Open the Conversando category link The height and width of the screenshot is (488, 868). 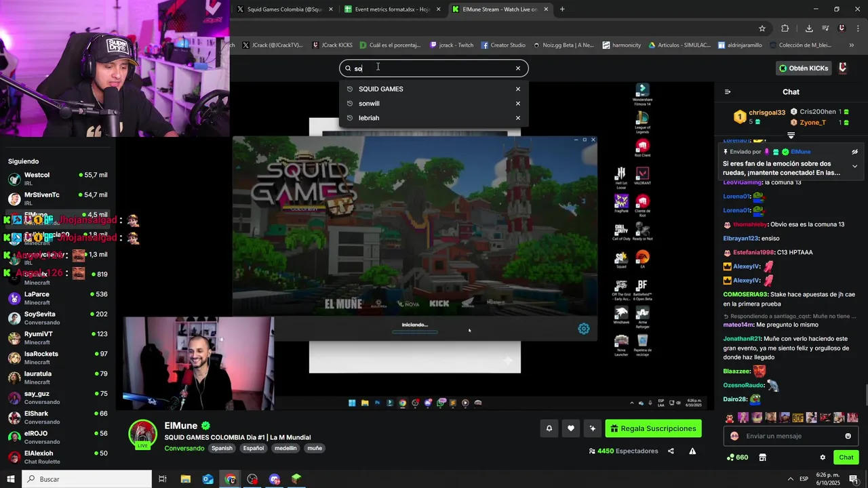click(184, 448)
